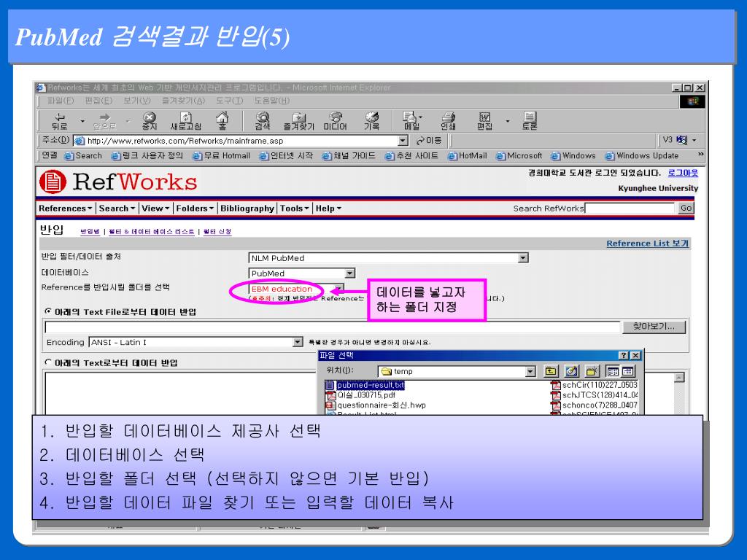This screenshot has width=747, height=560.
Task: Refresh page using 새로고침 icon
Action: click(x=186, y=121)
